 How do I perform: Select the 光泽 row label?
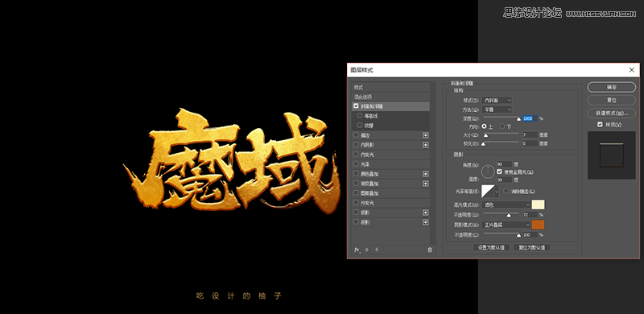[x=365, y=164]
